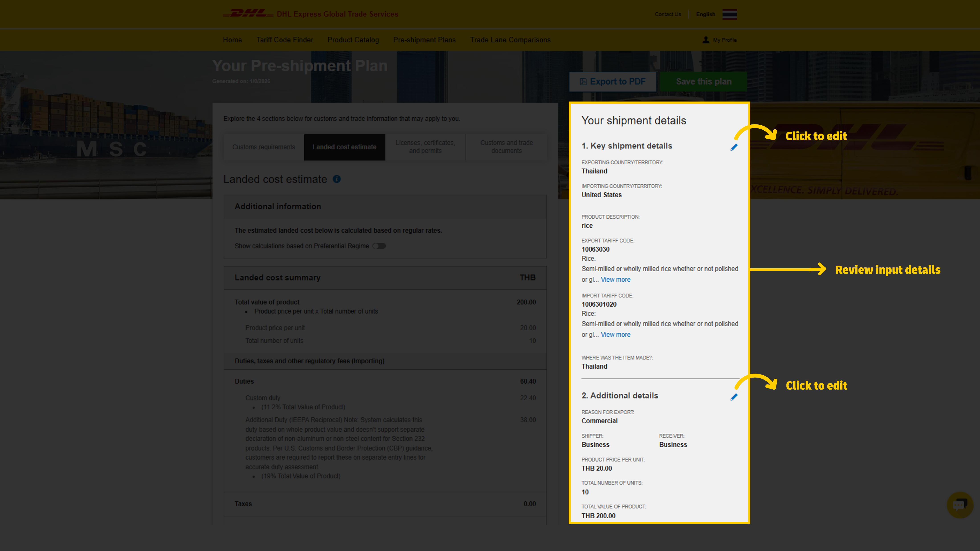This screenshot has width=980, height=551.
Task: Open the Contact Us link
Action: coord(668,14)
